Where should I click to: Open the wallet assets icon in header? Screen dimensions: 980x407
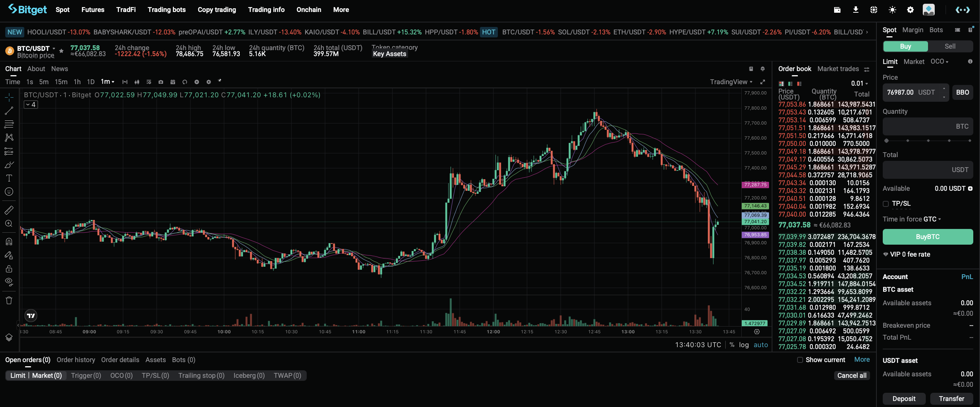click(x=837, y=10)
